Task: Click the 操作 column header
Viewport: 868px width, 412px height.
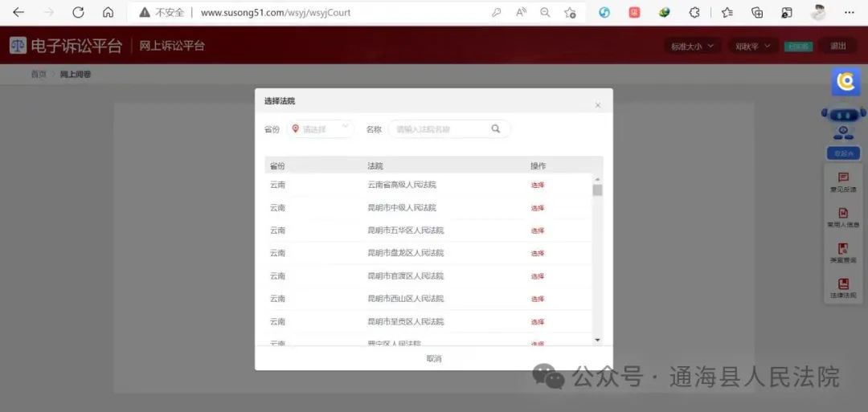Action: [538, 166]
